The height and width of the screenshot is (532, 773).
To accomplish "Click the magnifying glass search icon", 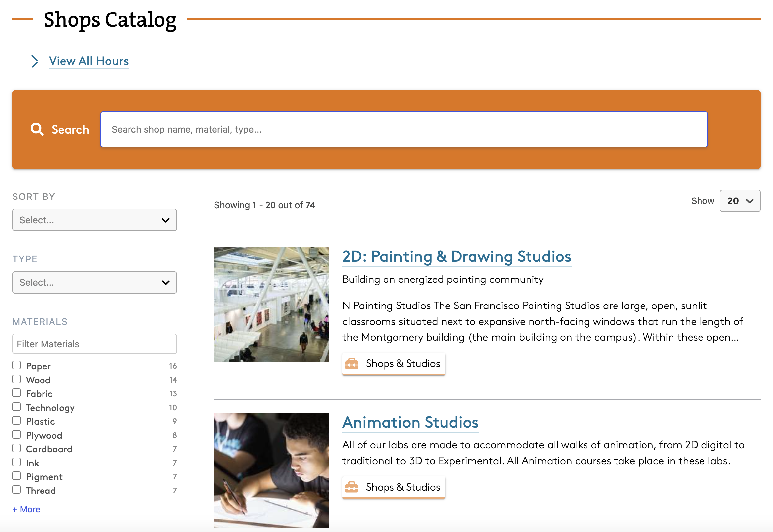I will pos(37,129).
